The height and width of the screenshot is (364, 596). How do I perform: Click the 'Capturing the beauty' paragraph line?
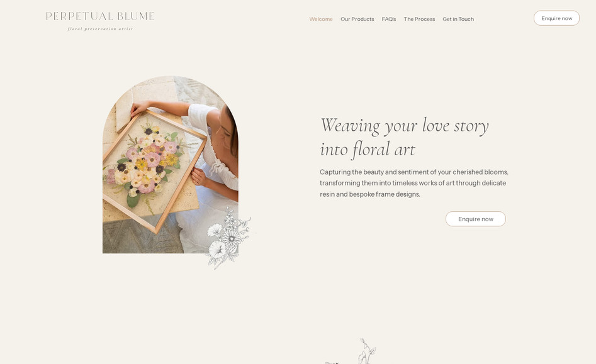pyautogui.click(x=414, y=172)
